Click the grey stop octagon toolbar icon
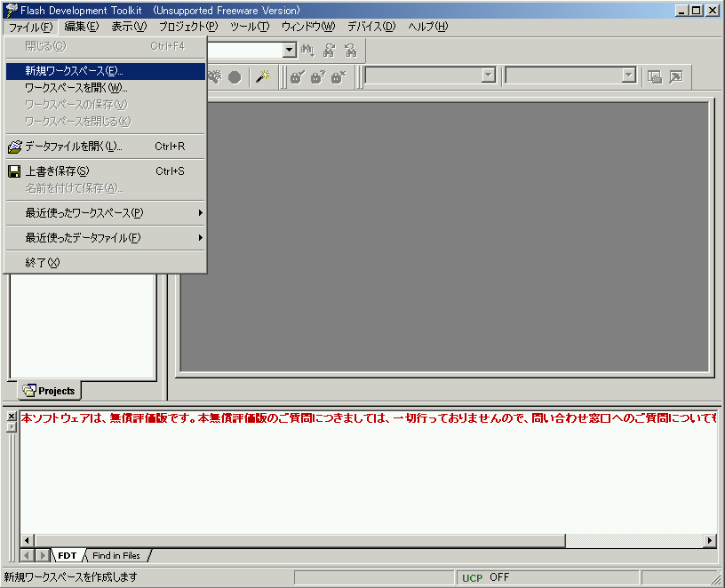 click(235, 76)
